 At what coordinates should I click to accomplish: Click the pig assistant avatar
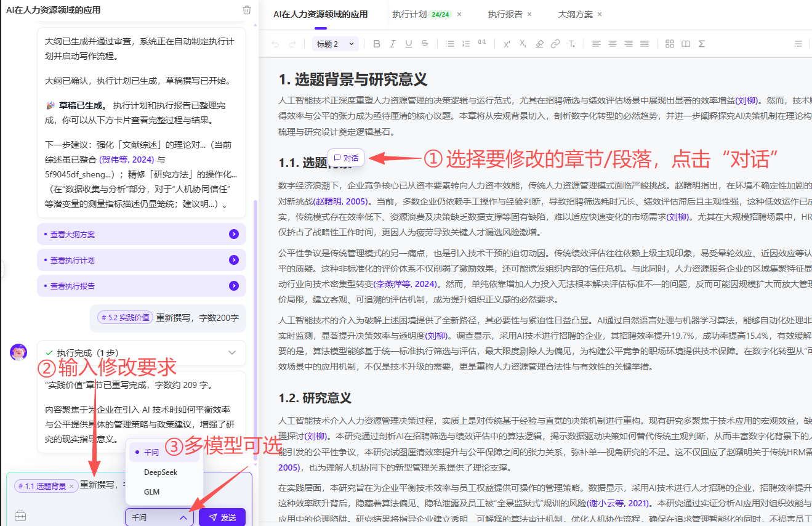(x=18, y=352)
